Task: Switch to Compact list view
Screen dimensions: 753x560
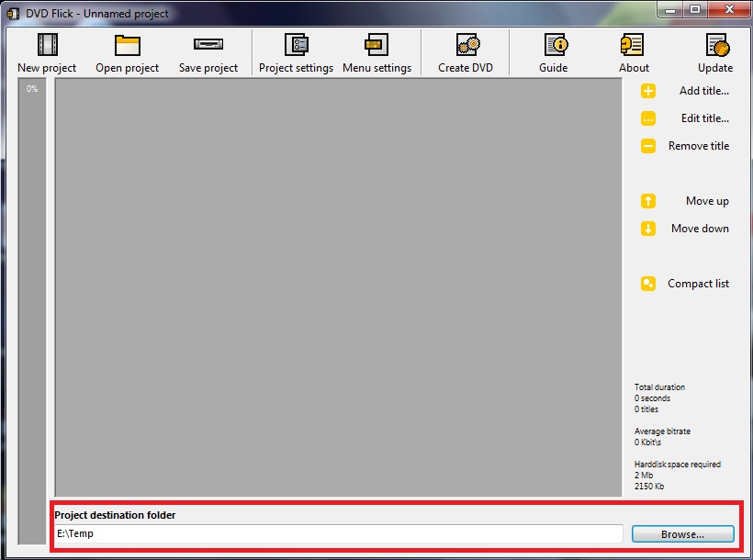Action: click(684, 284)
